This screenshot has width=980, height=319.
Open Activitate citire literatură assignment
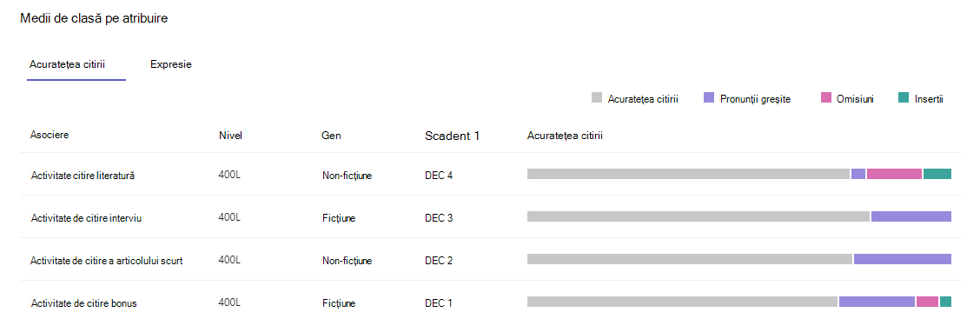click(83, 176)
